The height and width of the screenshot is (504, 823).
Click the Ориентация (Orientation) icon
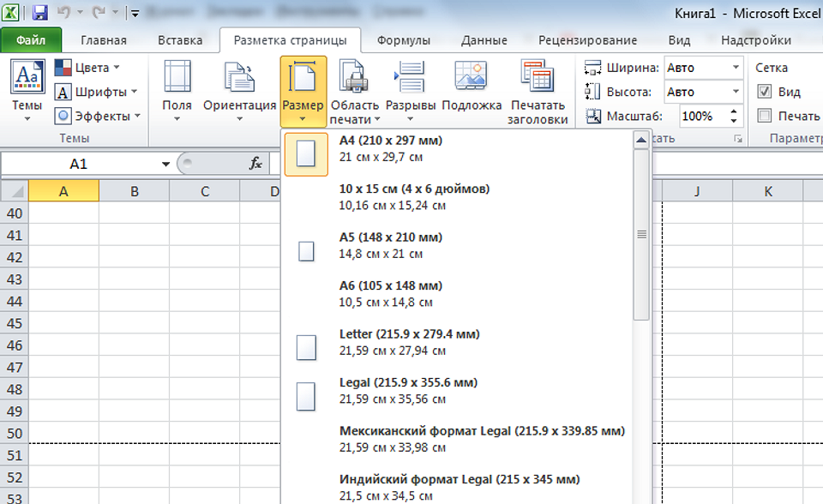(239, 79)
